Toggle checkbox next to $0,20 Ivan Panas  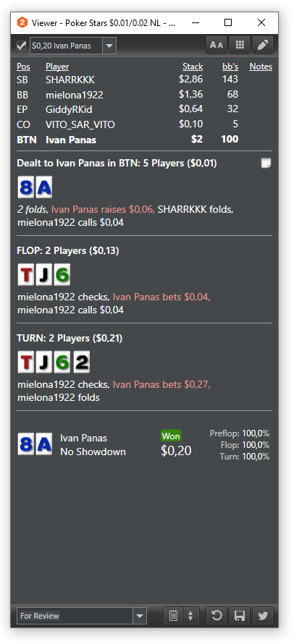(22, 46)
